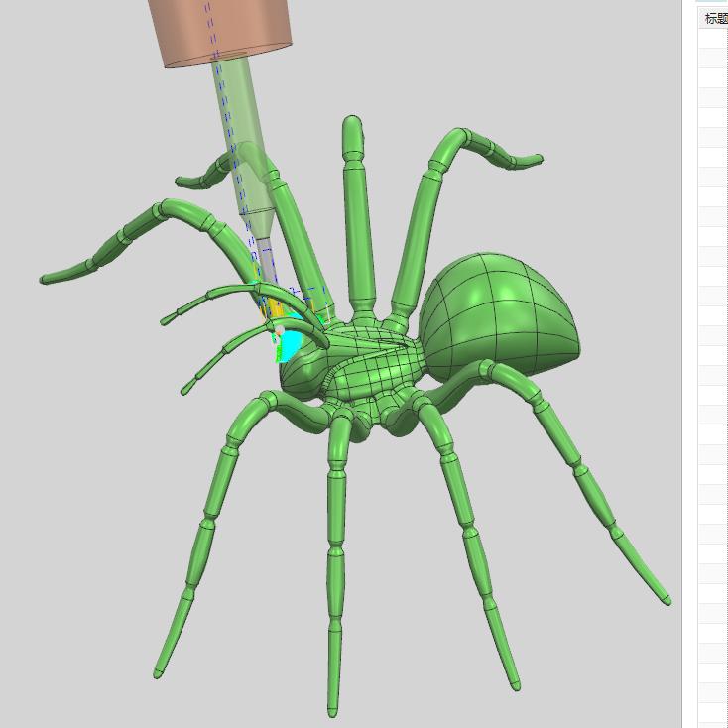This screenshot has height=728, width=728.
Task: Select the lower thin pedipalp's tip
Action: pos(184,390)
